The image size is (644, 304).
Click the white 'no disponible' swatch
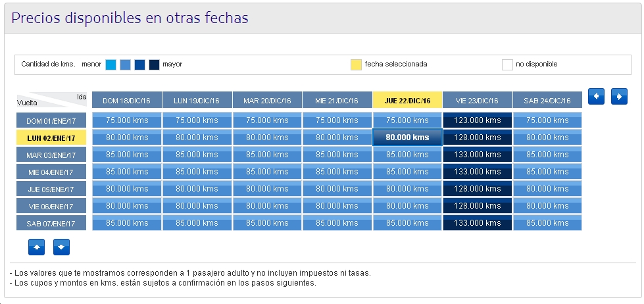pyautogui.click(x=507, y=64)
